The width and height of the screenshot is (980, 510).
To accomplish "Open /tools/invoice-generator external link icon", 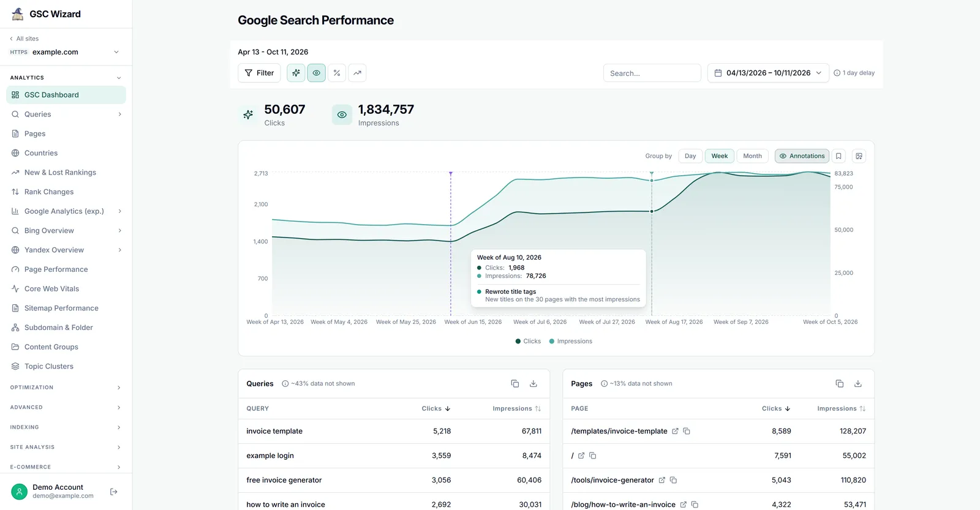I will coord(661,480).
